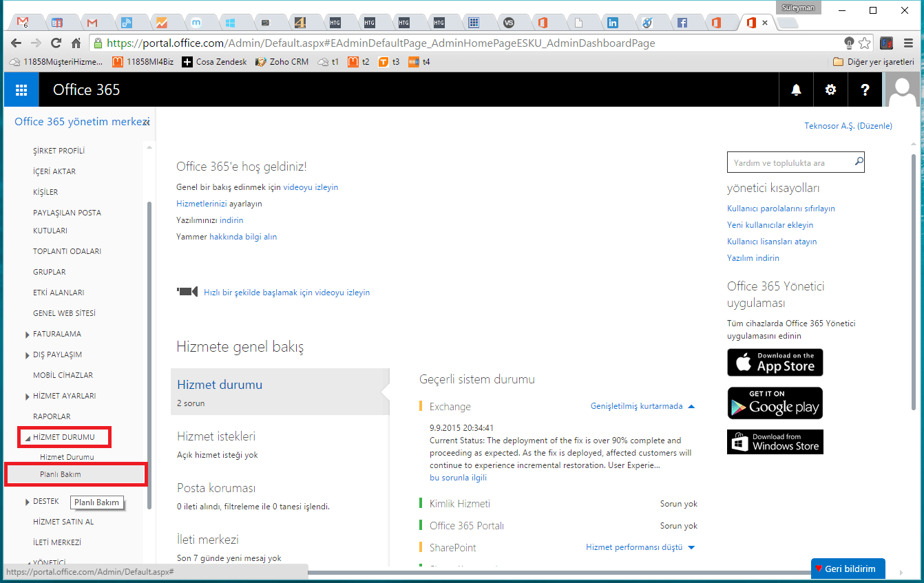This screenshot has width=924, height=583.
Task: Open the settings gear menu
Action: 830,89
